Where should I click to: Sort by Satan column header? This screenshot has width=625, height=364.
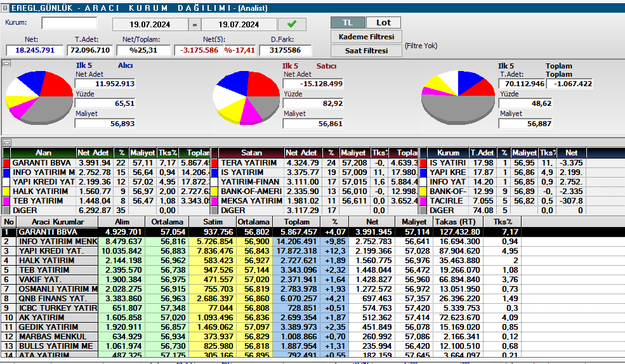(251, 153)
